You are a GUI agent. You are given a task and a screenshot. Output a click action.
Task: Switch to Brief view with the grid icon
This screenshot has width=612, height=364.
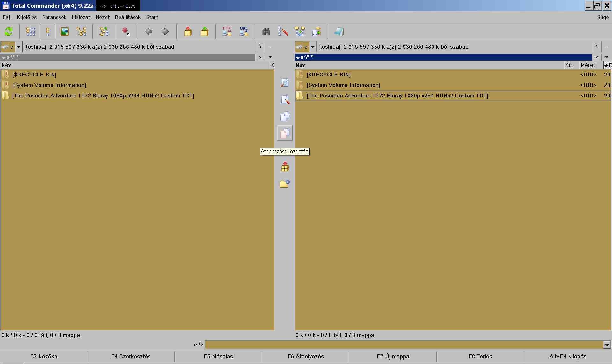coord(31,32)
